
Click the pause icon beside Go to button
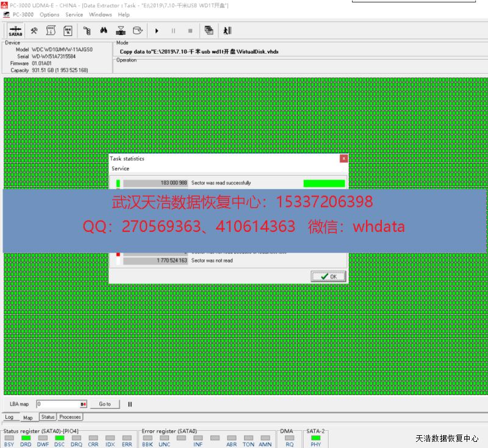pyautogui.click(x=130, y=404)
